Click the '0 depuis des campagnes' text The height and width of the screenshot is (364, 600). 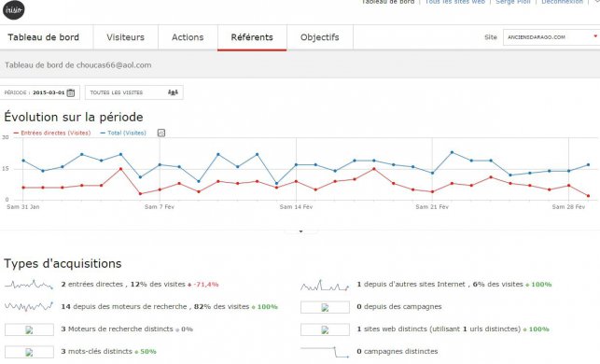[399, 306]
